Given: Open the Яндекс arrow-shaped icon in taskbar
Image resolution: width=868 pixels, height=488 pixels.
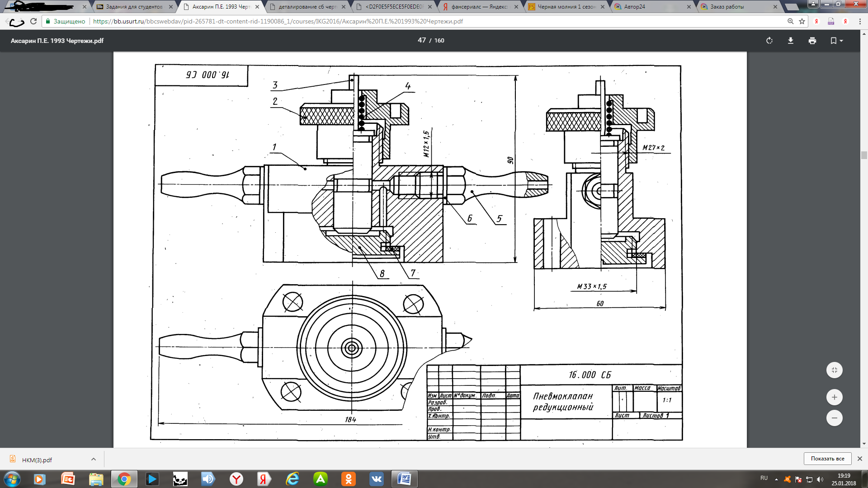Looking at the screenshot, I should point(264,479).
